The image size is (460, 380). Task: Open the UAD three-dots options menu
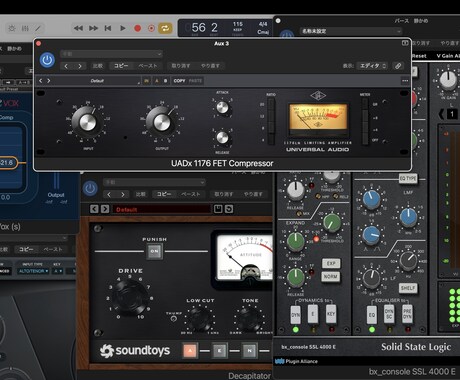coord(405,81)
